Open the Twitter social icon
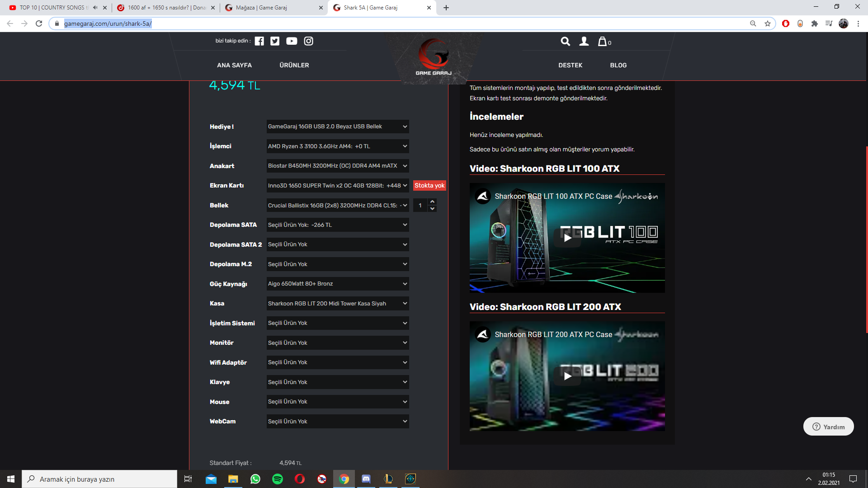The height and width of the screenshot is (488, 868). click(x=275, y=41)
